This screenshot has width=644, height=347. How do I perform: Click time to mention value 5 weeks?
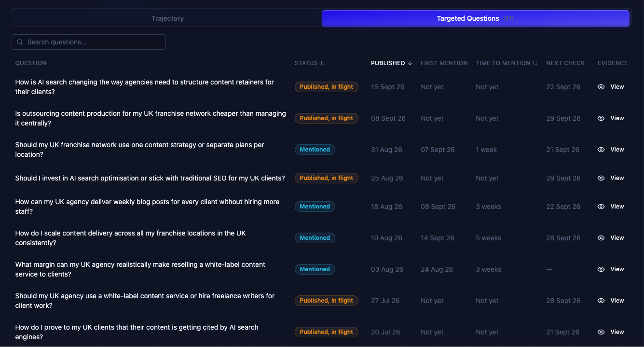pyautogui.click(x=489, y=238)
